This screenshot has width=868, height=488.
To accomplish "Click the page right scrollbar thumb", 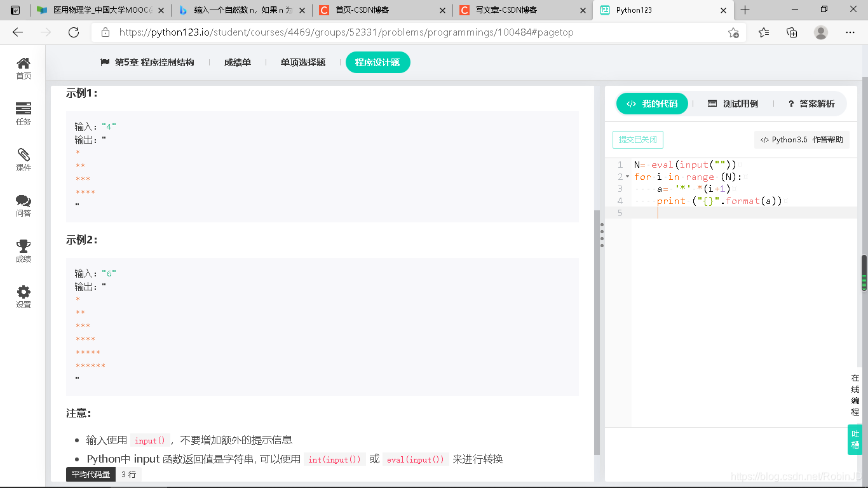I will tap(864, 273).
